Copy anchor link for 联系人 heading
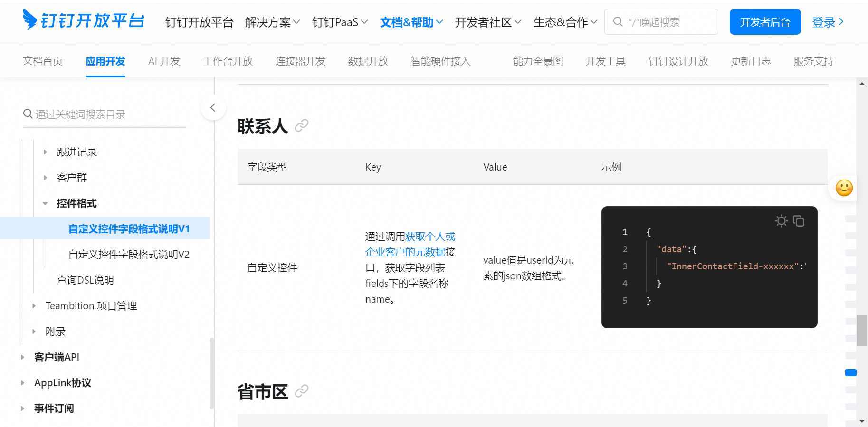 pyautogui.click(x=302, y=126)
